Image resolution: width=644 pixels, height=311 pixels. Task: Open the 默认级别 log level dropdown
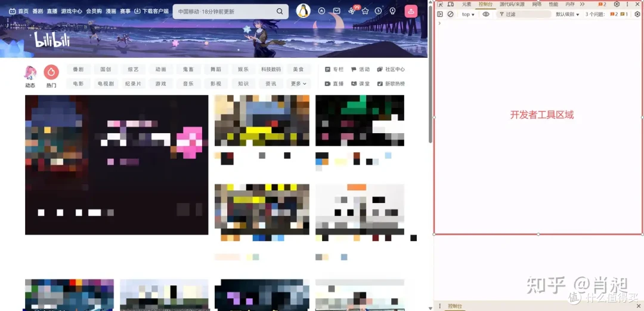tap(568, 14)
